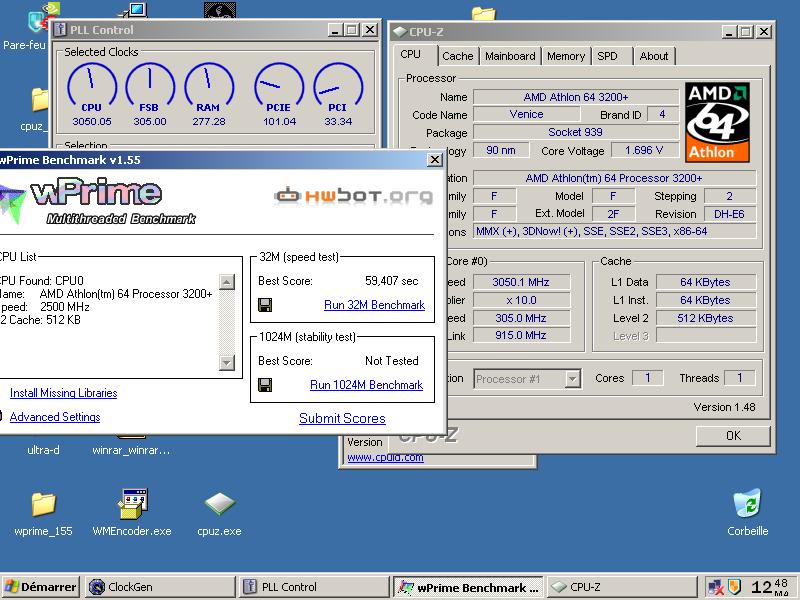Click the wPrime Benchmark taskbar button
This screenshot has height=600, width=800.
(468, 587)
